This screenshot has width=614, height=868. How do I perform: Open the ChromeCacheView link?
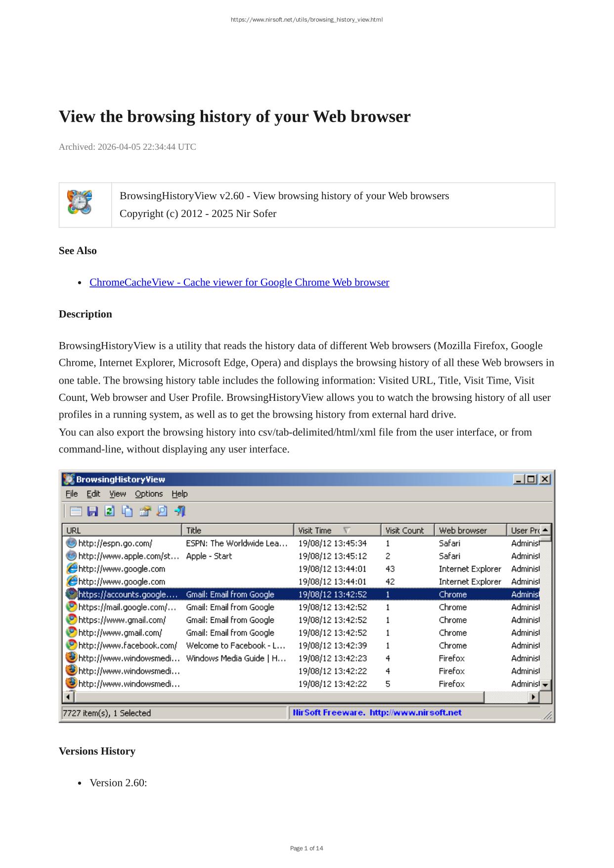pyautogui.click(x=239, y=282)
